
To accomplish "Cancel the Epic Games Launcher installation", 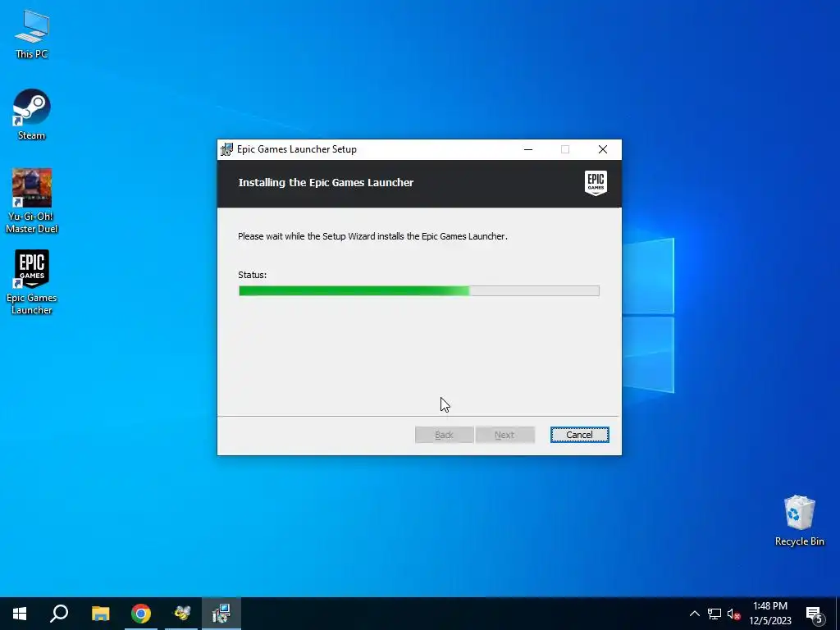I will click(x=579, y=435).
